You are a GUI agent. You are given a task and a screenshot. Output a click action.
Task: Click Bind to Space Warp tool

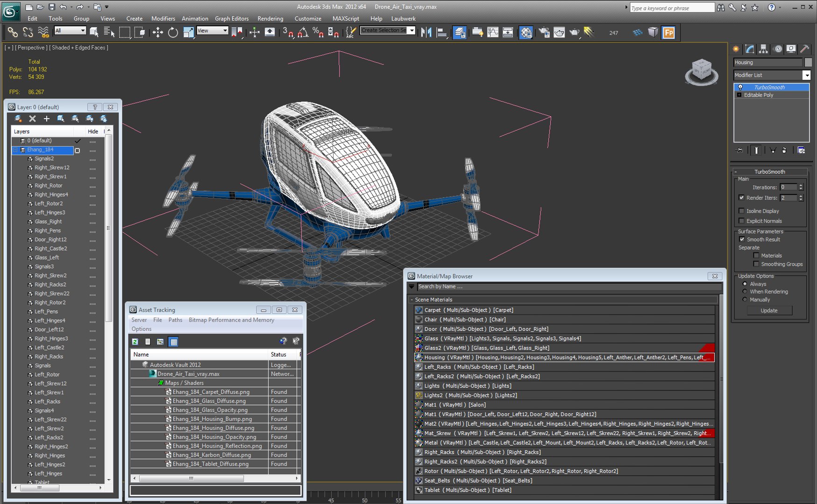pyautogui.click(x=43, y=32)
